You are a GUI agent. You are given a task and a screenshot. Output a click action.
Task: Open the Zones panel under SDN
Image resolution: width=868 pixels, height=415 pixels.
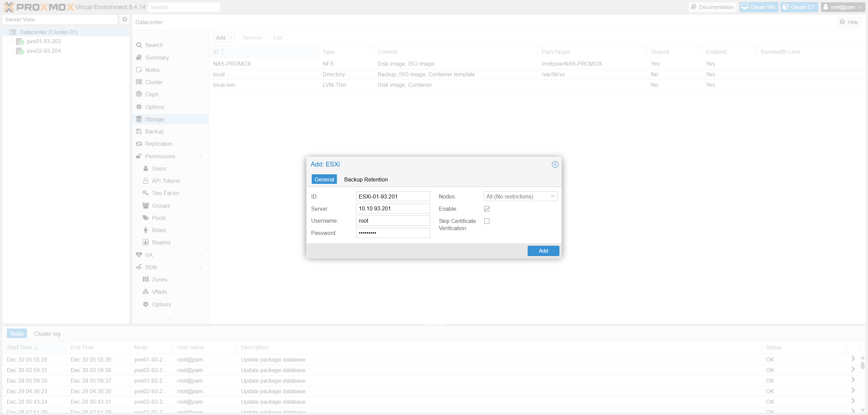coord(159,279)
